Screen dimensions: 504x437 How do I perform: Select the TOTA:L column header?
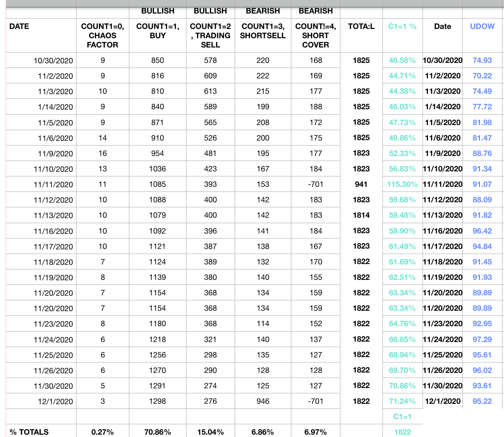pos(361,26)
